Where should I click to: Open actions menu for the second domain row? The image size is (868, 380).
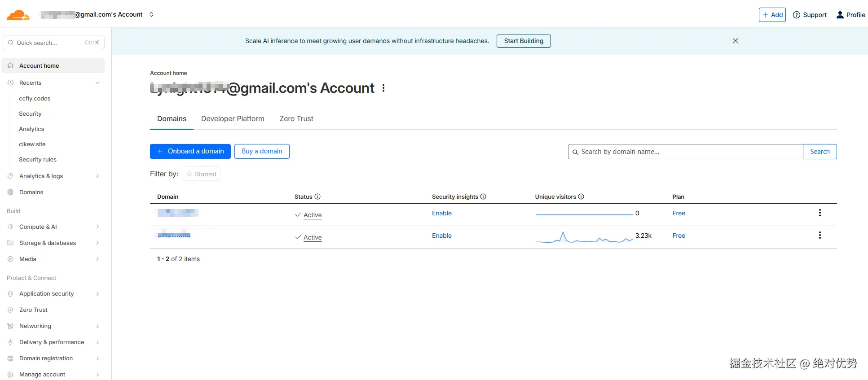coord(820,236)
